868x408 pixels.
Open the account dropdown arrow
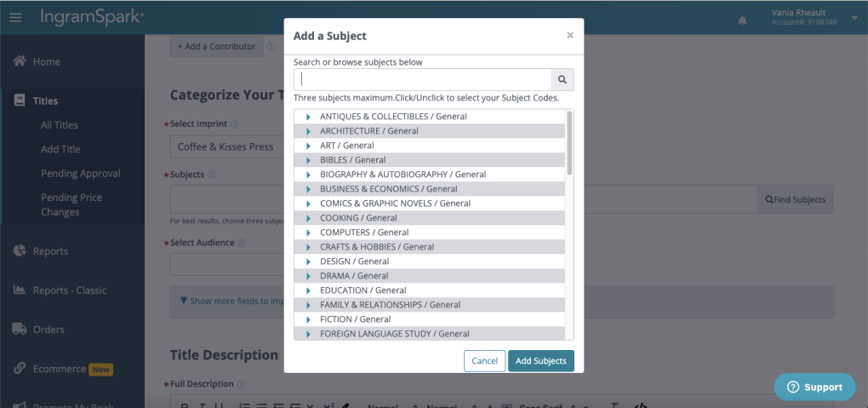coord(854,17)
